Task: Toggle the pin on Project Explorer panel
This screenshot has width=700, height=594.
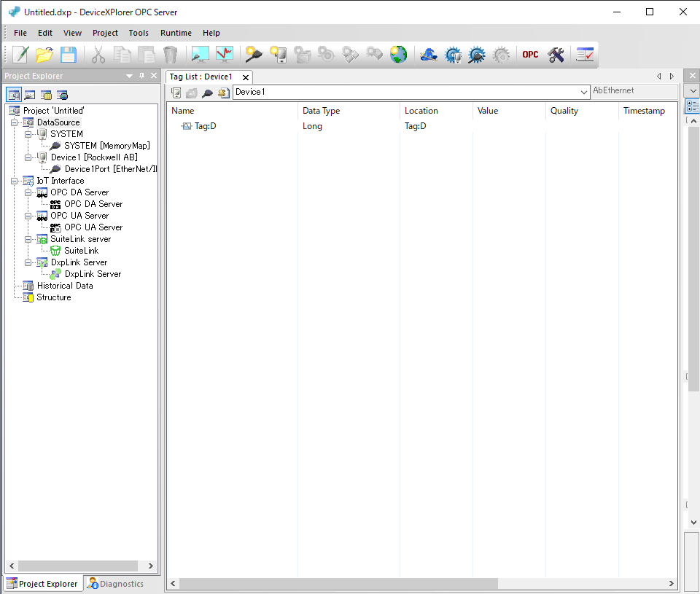Action: click(141, 76)
